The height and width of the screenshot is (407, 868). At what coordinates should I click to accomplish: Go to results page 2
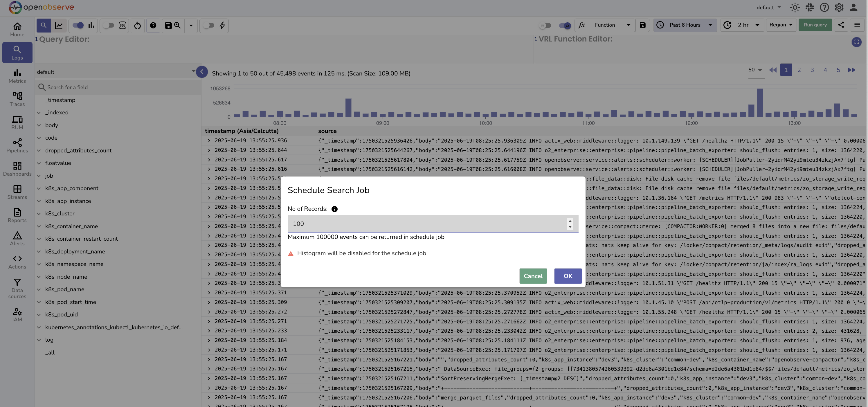point(799,70)
